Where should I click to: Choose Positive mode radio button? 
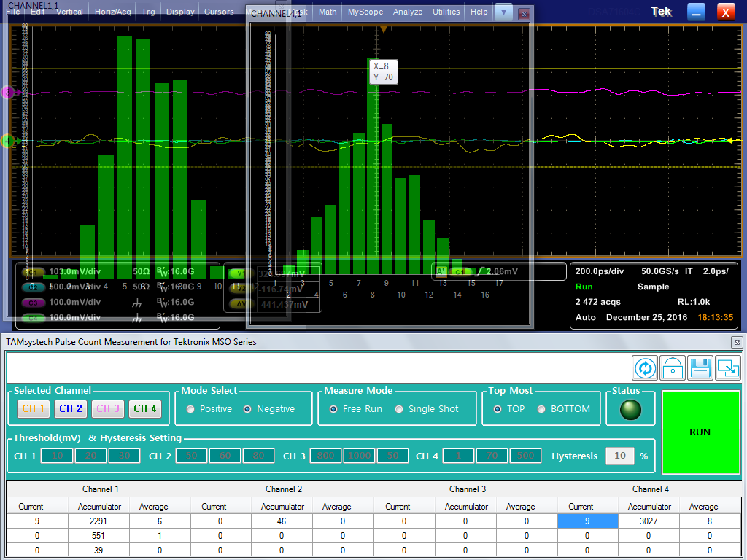[190, 409]
